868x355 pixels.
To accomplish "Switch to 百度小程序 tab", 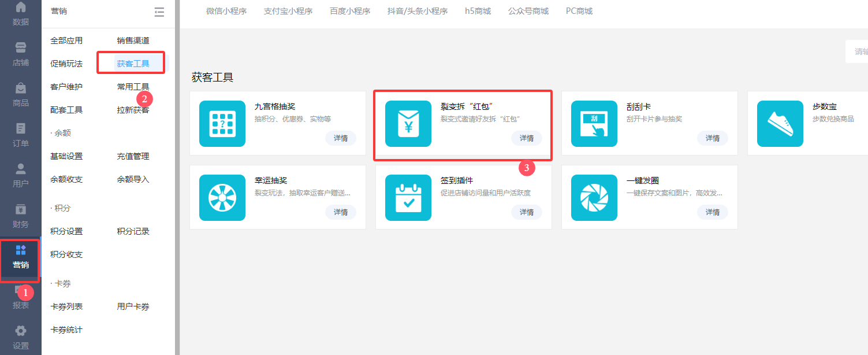I will point(350,11).
